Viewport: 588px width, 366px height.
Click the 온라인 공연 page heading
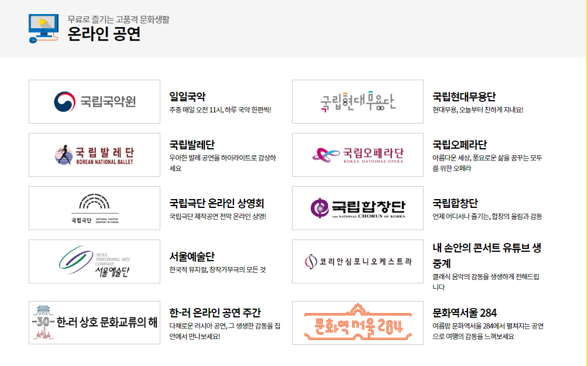tap(104, 34)
